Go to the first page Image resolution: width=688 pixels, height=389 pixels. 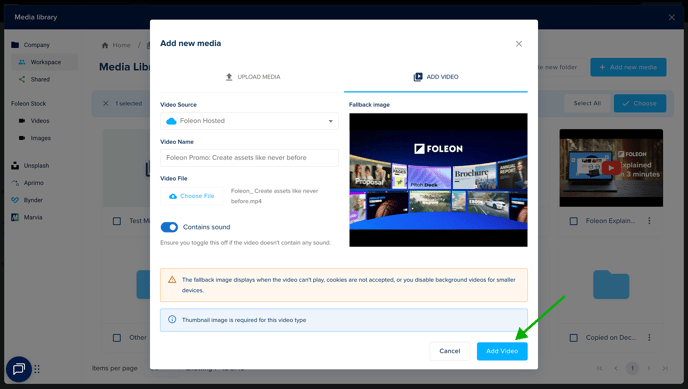[x=599, y=368]
